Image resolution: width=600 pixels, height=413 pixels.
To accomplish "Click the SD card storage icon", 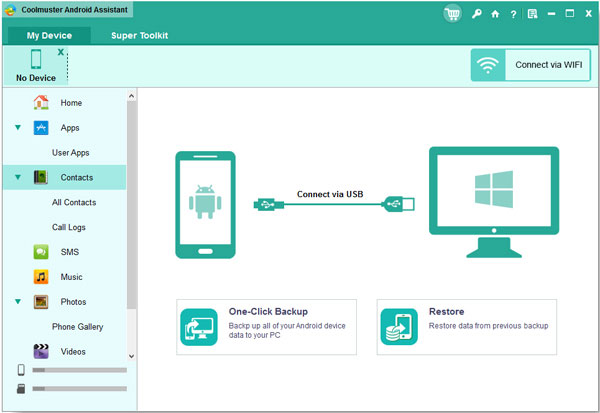I will 21,389.
